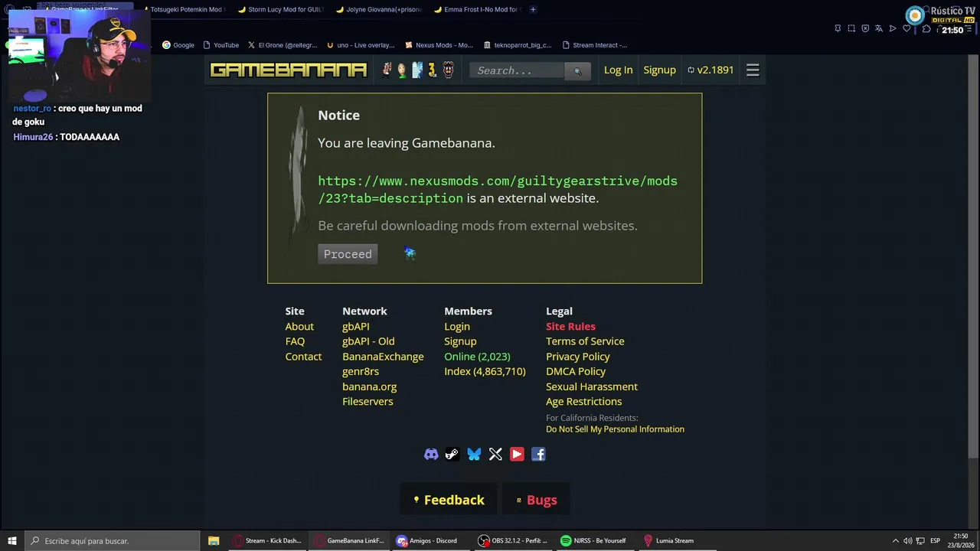This screenshot has width=980, height=551.
Task: Open the Age Restrictions link
Action: 584,402
